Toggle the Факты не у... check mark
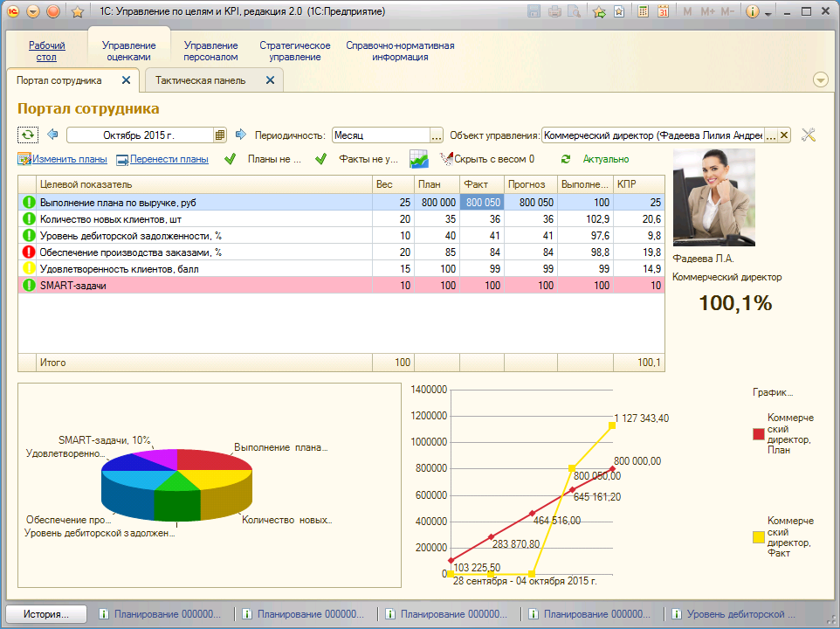This screenshot has height=629, width=840. coord(320,159)
